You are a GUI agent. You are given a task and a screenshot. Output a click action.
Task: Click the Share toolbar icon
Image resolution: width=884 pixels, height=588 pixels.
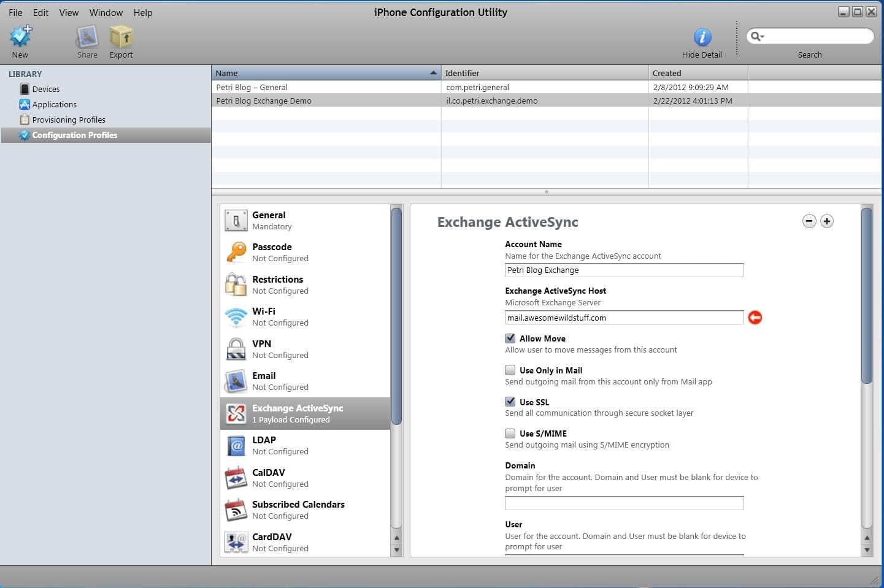point(87,37)
